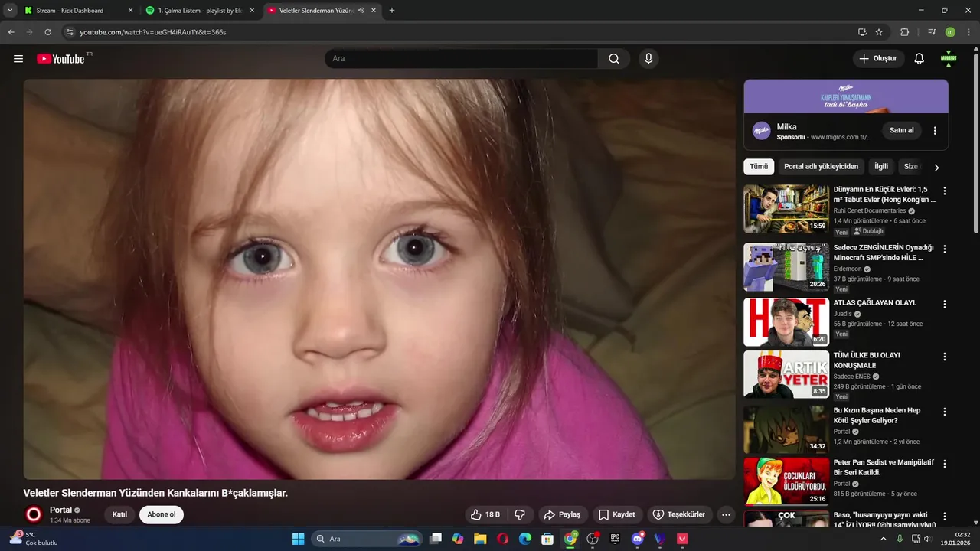Open the YouTube account avatar menu

pyautogui.click(x=949, y=59)
